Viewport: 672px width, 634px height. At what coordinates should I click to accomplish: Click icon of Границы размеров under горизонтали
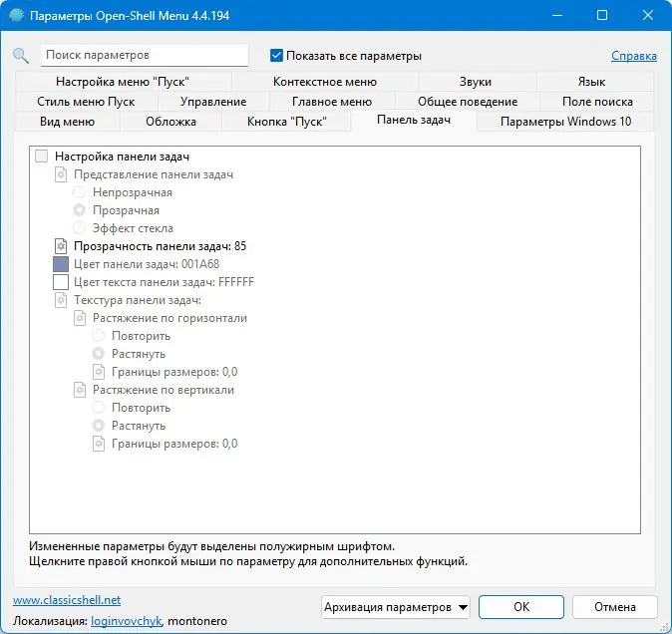(99, 372)
